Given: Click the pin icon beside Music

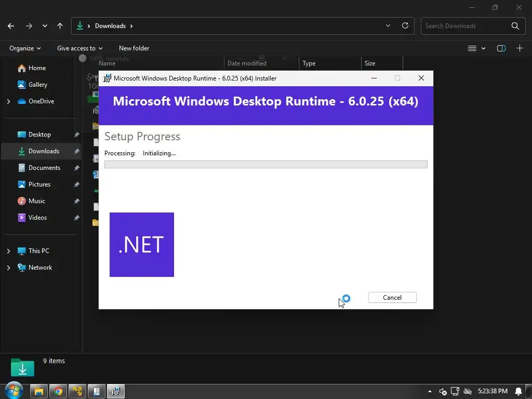Looking at the screenshot, I should tap(77, 201).
